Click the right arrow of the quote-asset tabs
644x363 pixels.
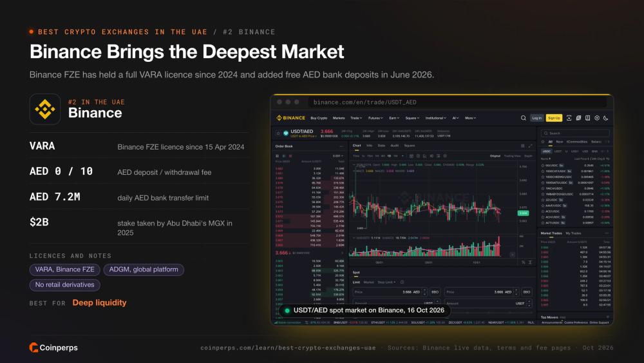point(608,152)
